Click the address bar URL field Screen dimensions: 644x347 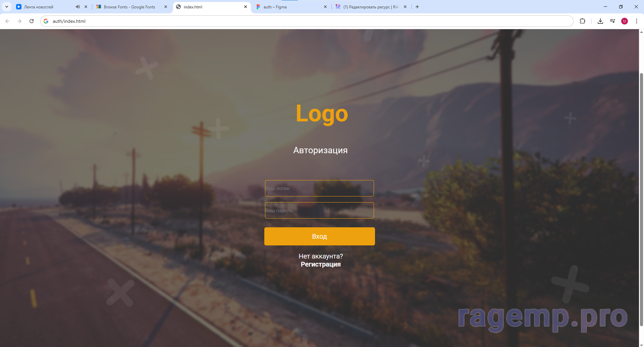tap(302, 21)
